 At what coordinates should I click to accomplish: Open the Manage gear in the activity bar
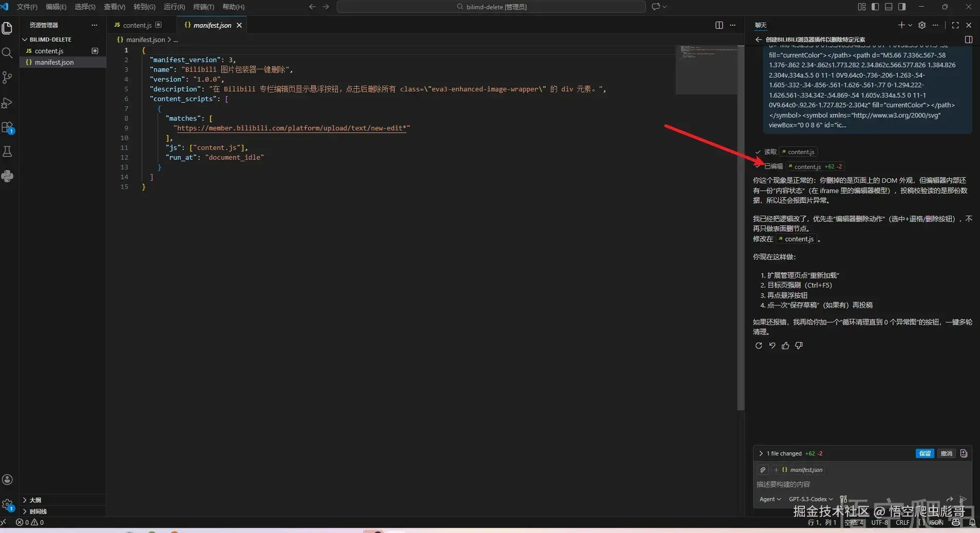(x=7, y=504)
